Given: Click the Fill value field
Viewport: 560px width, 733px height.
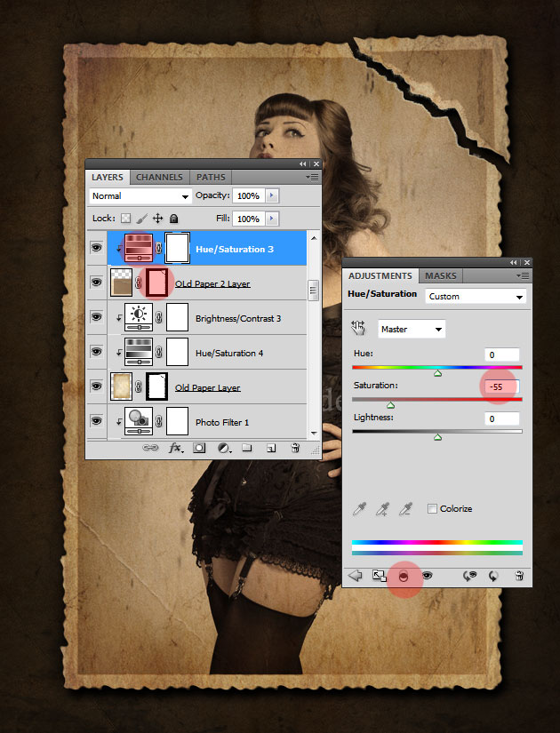Looking at the screenshot, I should coord(248,219).
